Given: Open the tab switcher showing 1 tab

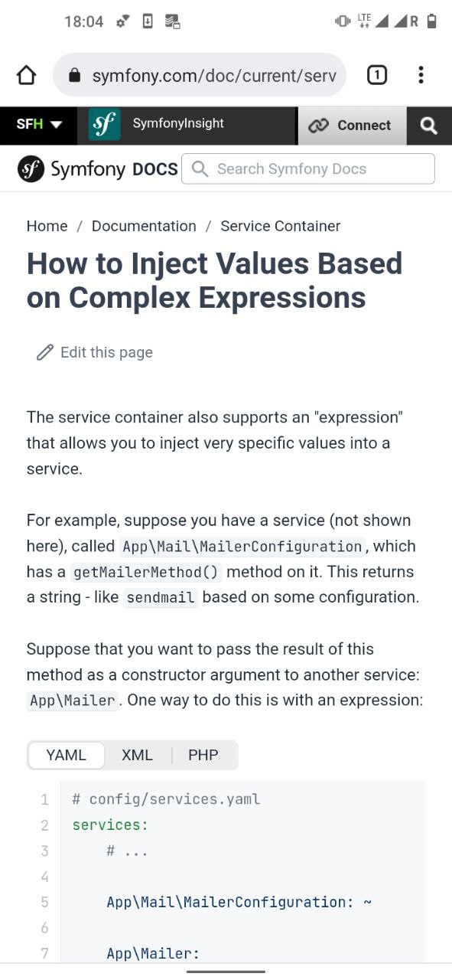Looking at the screenshot, I should coord(377,75).
